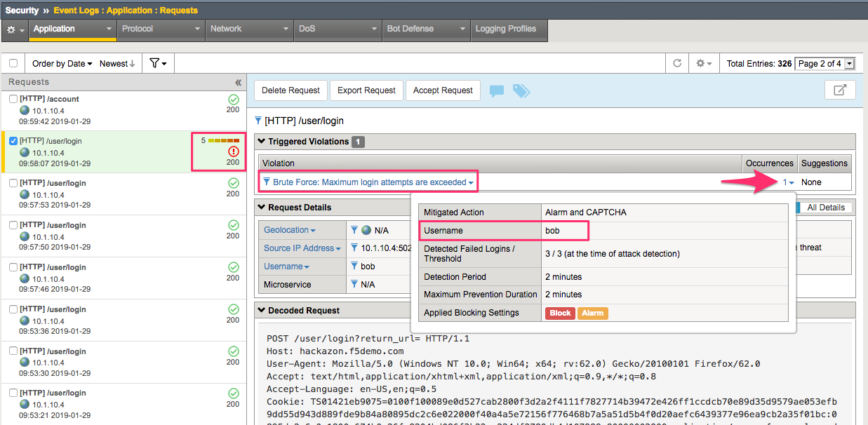Click the speech bubble comment icon
The height and width of the screenshot is (425, 868).
click(497, 90)
